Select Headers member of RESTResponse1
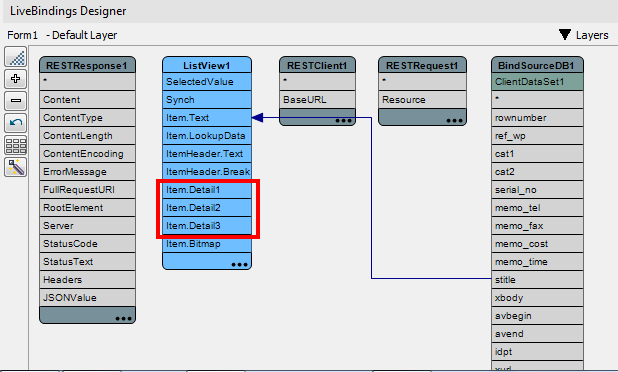The height and width of the screenshot is (372, 618). point(87,280)
